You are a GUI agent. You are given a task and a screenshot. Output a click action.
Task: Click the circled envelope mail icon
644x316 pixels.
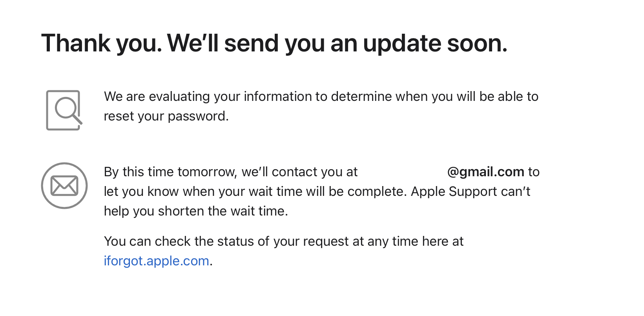[64, 186]
